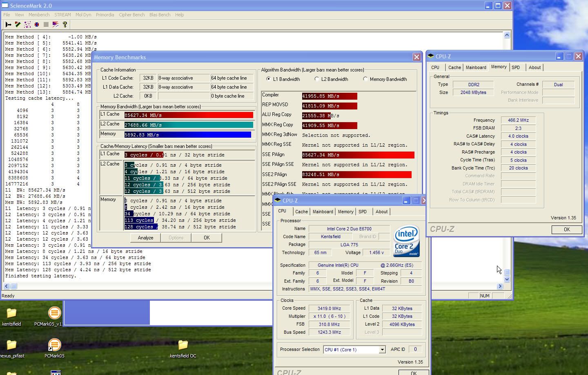Click the Frequency 466.2 MHz value field
Screen dimensions: 588x375
click(518, 121)
